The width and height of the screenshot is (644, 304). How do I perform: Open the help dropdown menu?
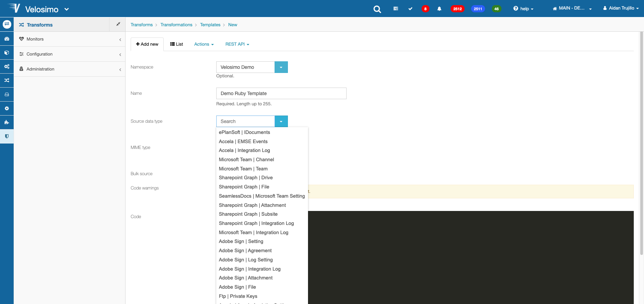tap(523, 9)
